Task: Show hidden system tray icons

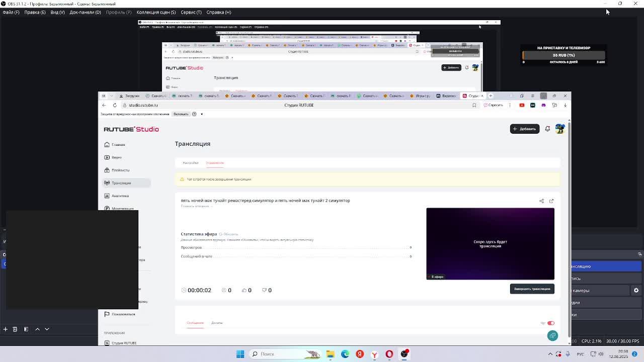Action: (550, 354)
